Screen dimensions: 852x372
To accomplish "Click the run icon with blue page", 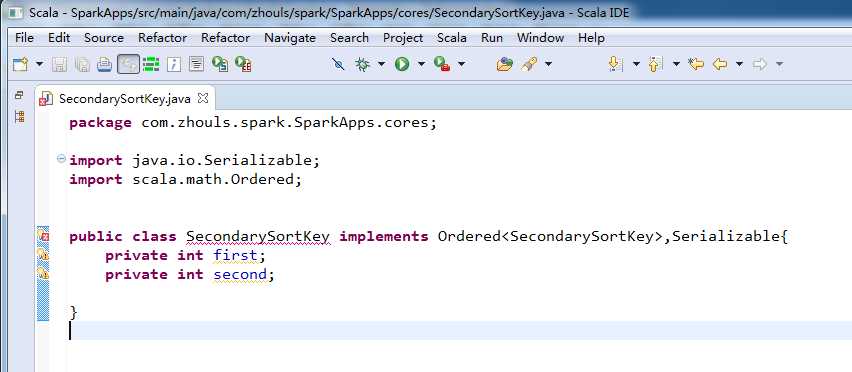I will (x=220, y=65).
